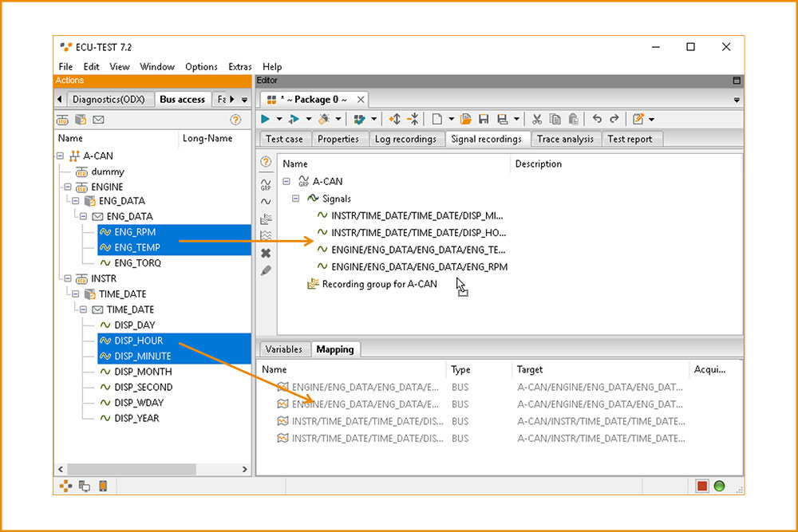798x532 pixels.
Task: Switch to the Trace analysis tab
Action: pos(565,139)
